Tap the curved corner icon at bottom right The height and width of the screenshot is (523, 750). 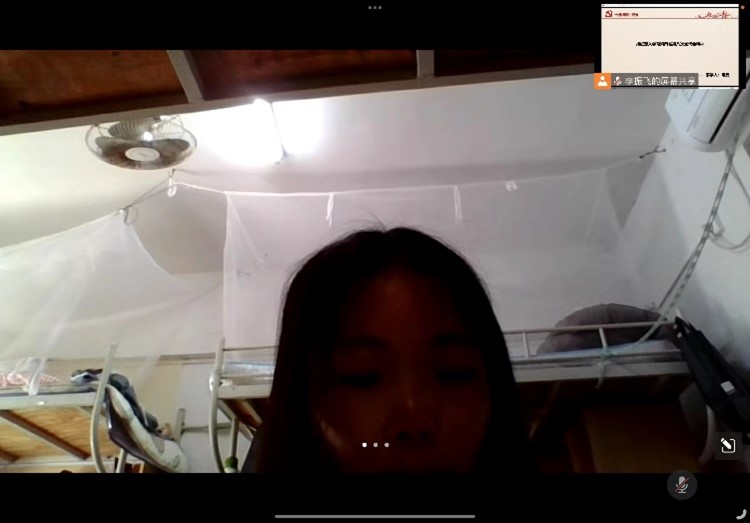[741, 514]
